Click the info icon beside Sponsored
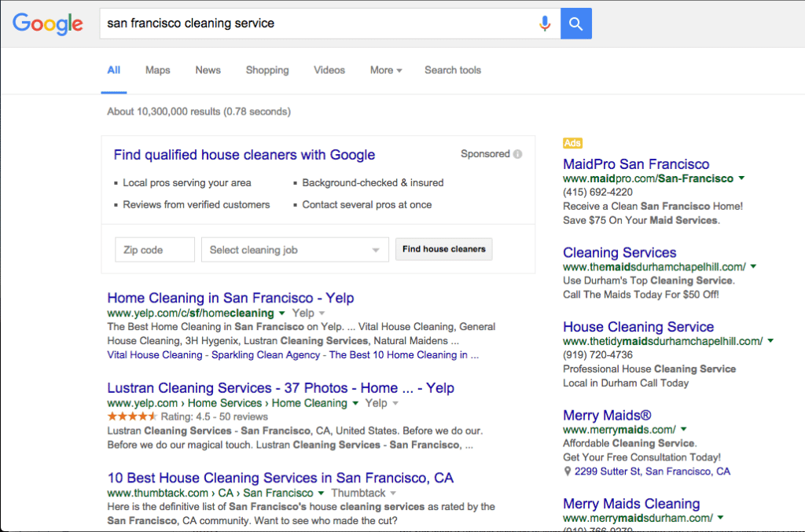 click(517, 154)
